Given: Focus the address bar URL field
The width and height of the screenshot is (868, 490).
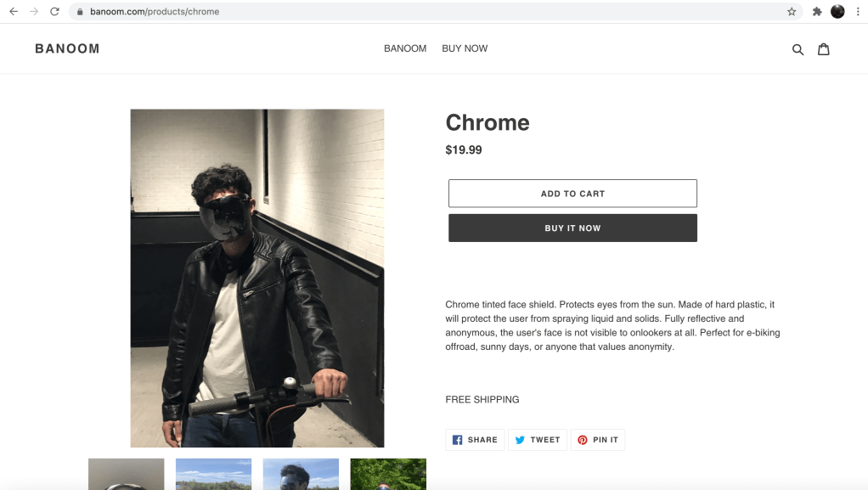Looking at the screenshot, I should (425, 12).
